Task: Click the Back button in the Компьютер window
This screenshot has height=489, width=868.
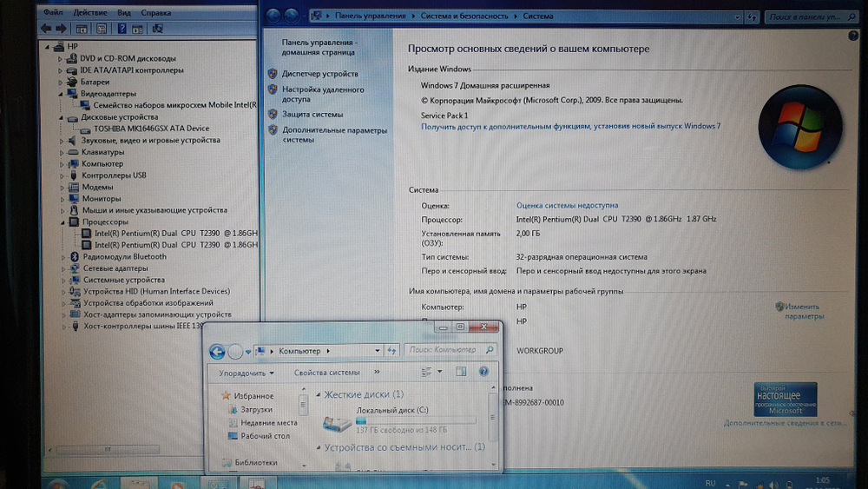Action: click(x=217, y=351)
